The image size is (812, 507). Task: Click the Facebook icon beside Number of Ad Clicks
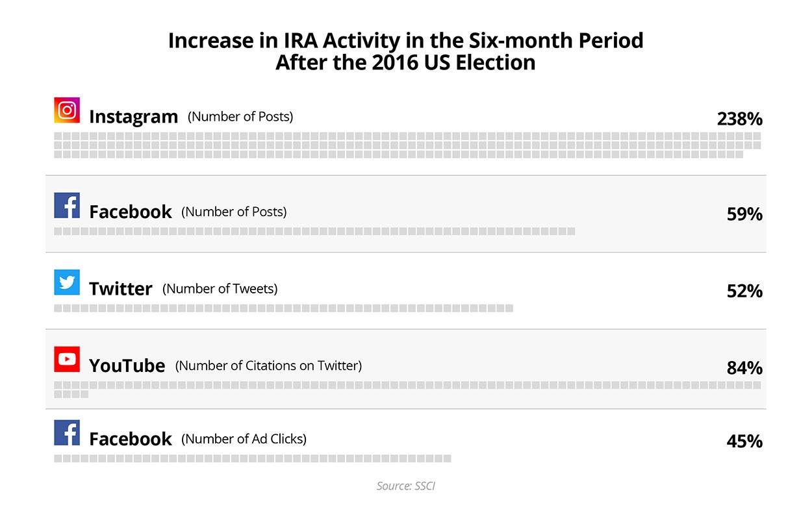pos(67,432)
